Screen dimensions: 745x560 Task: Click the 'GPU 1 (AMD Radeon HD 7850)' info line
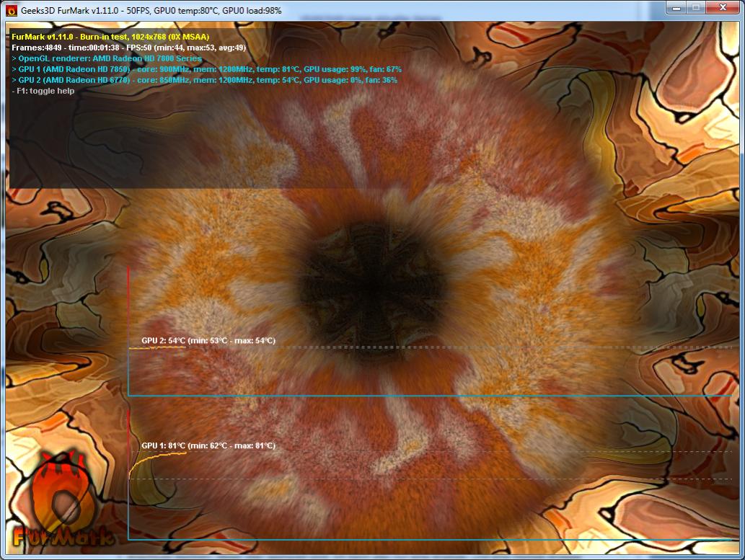[x=207, y=69]
